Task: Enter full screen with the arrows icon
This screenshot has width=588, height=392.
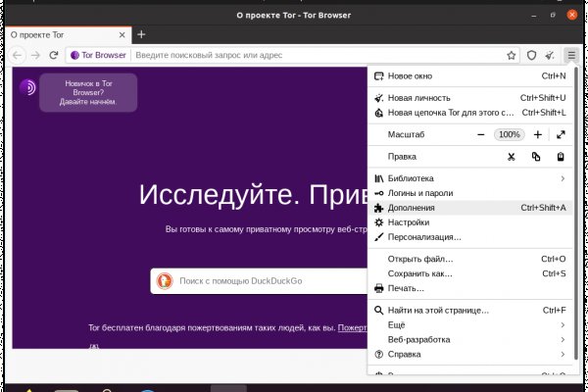Action: (x=561, y=134)
